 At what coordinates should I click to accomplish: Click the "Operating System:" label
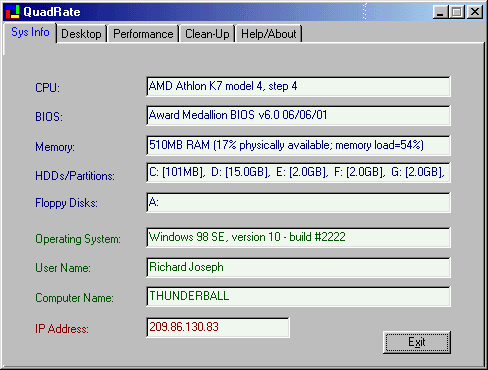78,239
